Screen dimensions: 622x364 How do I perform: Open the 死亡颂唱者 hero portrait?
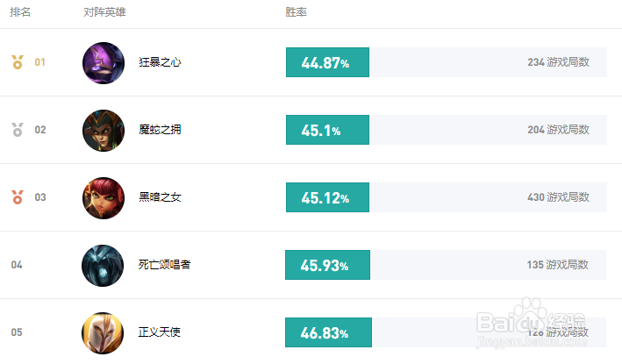click(x=103, y=265)
